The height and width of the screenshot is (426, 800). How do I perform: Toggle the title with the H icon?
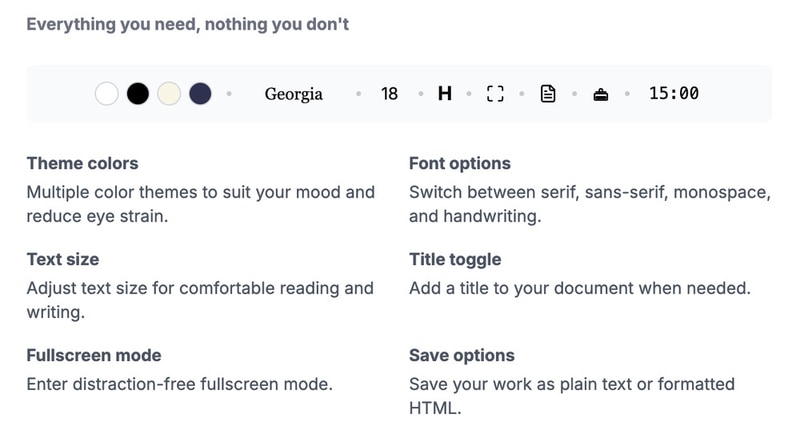445,94
